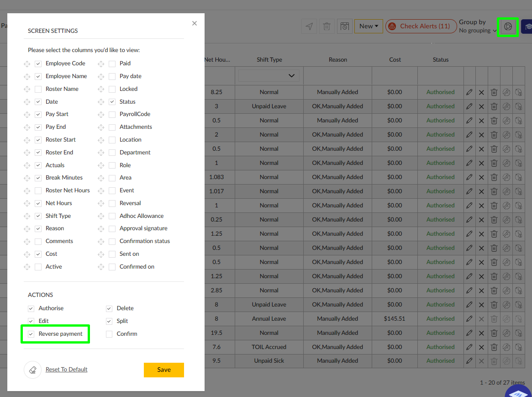532x397 pixels.
Task: Open the Shift Type filter dropdown
Action: click(269, 75)
